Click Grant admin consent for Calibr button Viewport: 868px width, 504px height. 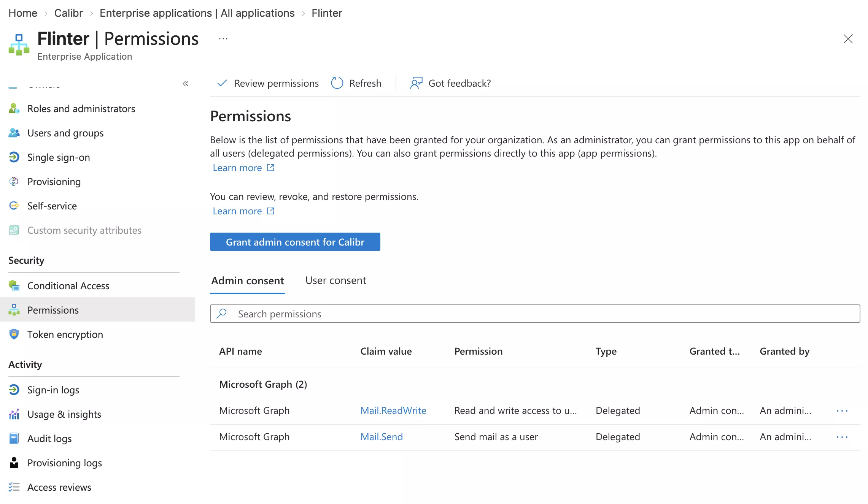(x=295, y=242)
